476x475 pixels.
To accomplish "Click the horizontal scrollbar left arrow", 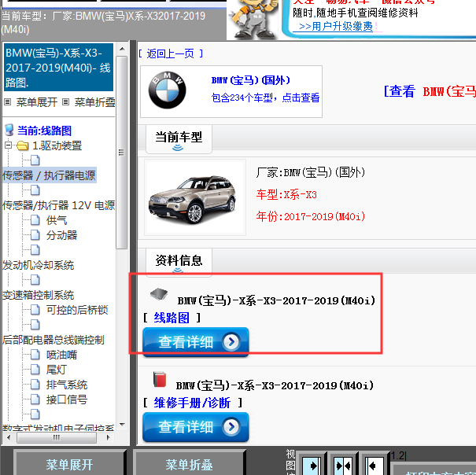I will tap(9, 437).
